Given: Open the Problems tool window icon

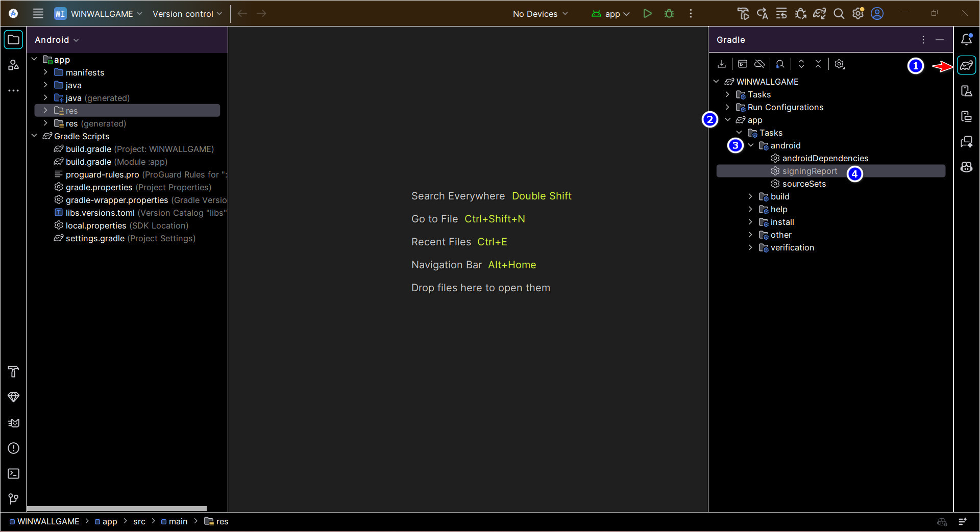Looking at the screenshot, I should [x=13, y=449].
